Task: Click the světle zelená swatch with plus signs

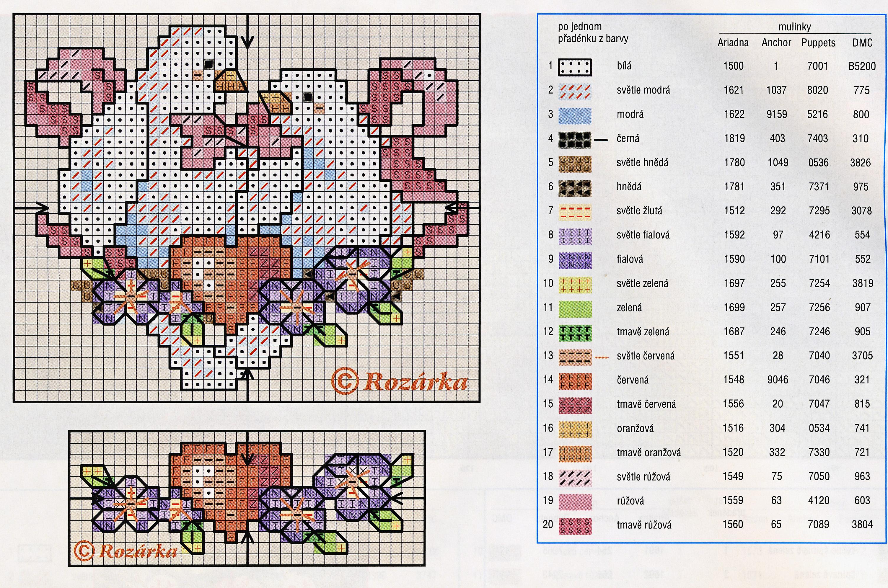Action: click(x=575, y=285)
